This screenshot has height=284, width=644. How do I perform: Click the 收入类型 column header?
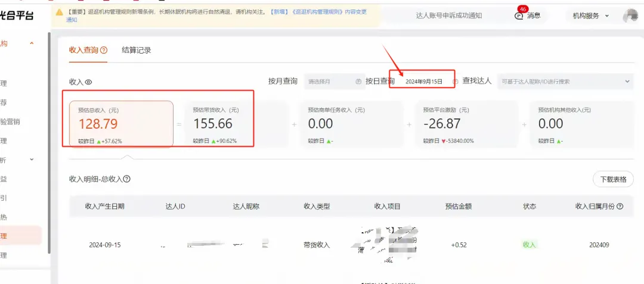tap(317, 207)
